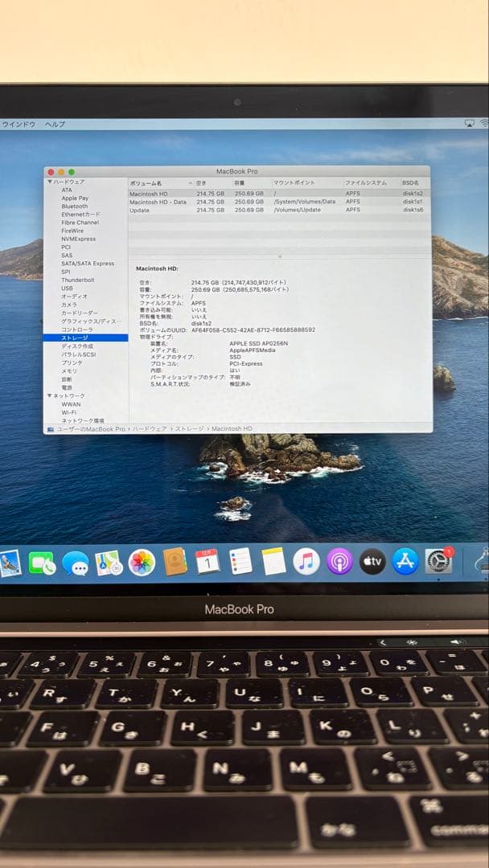Image resolution: width=489 pixels, height=868 pixels.
Task: Open the Music app in the Dock
Action: 306,561
